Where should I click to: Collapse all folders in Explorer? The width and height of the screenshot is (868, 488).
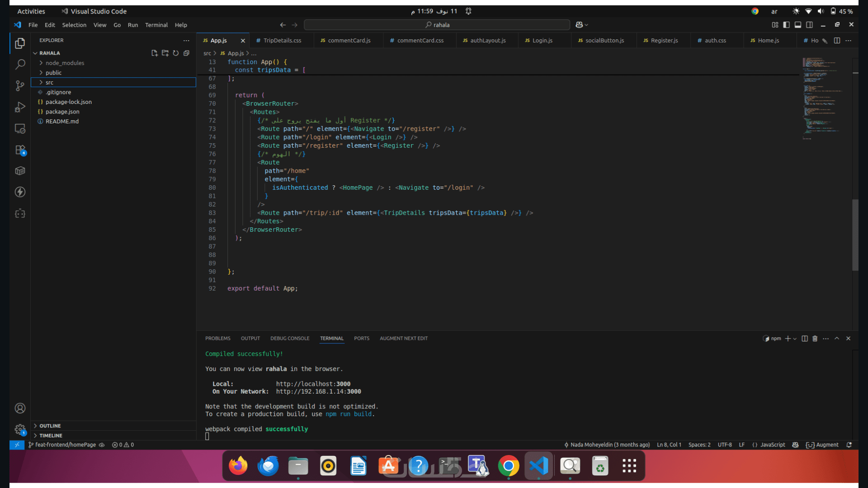click(x=186, y=53)
